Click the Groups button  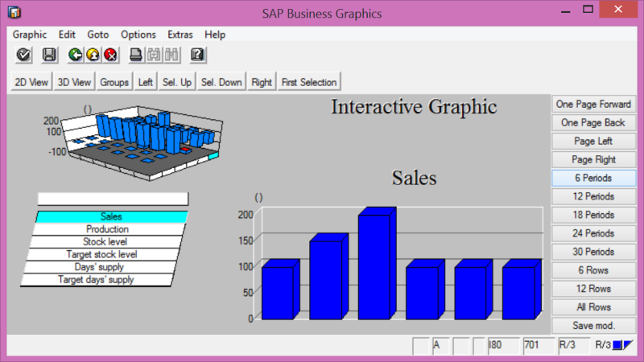pyautogui.click(x=114, y=82)
